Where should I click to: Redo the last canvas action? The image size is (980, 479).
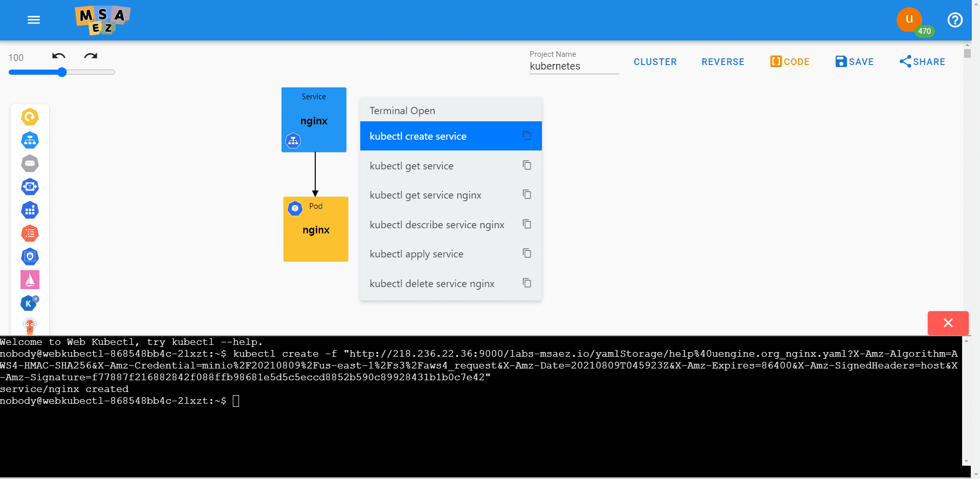click(x=91, y=56)
